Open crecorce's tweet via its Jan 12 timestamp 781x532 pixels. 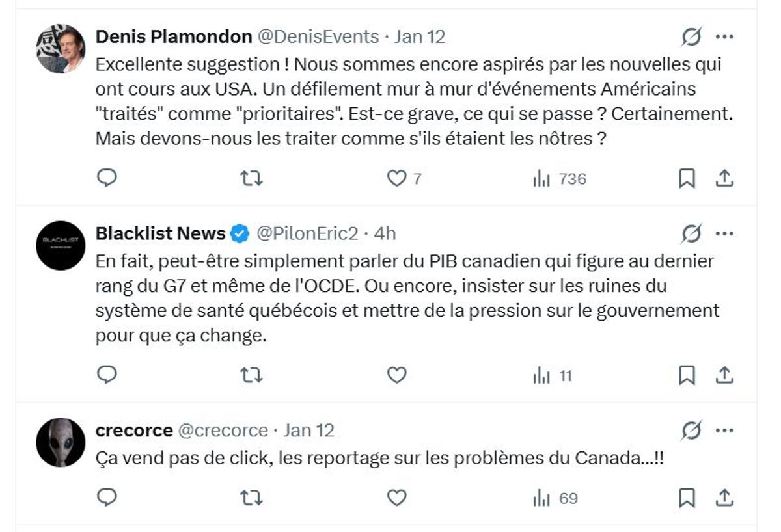point(308,429)
